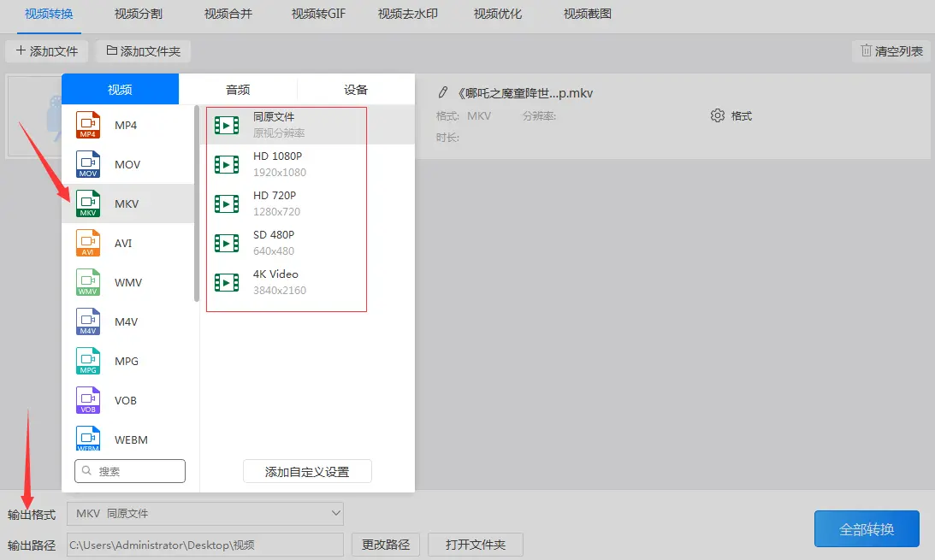
Task: Switch to the 视频 format tab
Action: click(x=120, y=90)
